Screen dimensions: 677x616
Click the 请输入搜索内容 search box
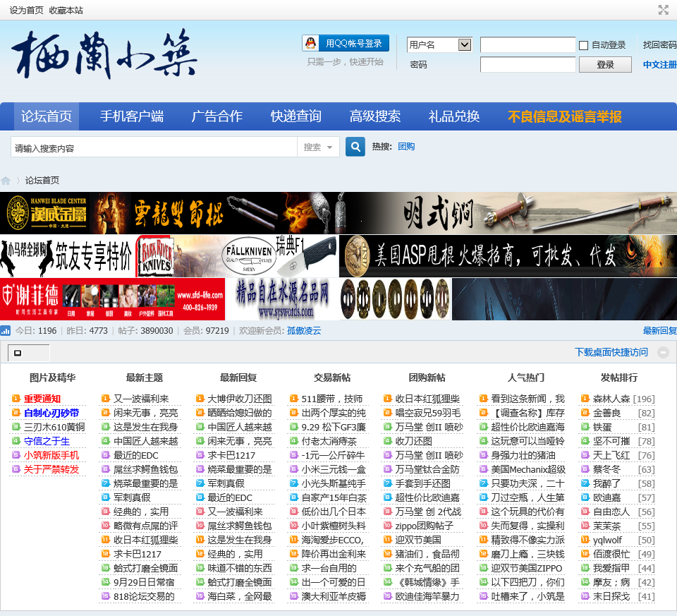(x=154, y=147)
